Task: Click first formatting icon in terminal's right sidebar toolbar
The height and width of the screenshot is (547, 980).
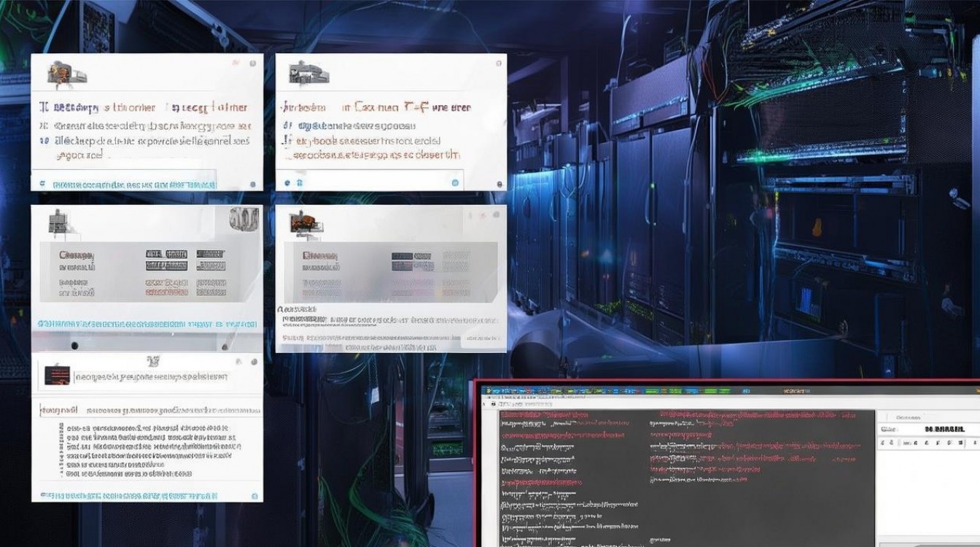Action: [883, 443]
